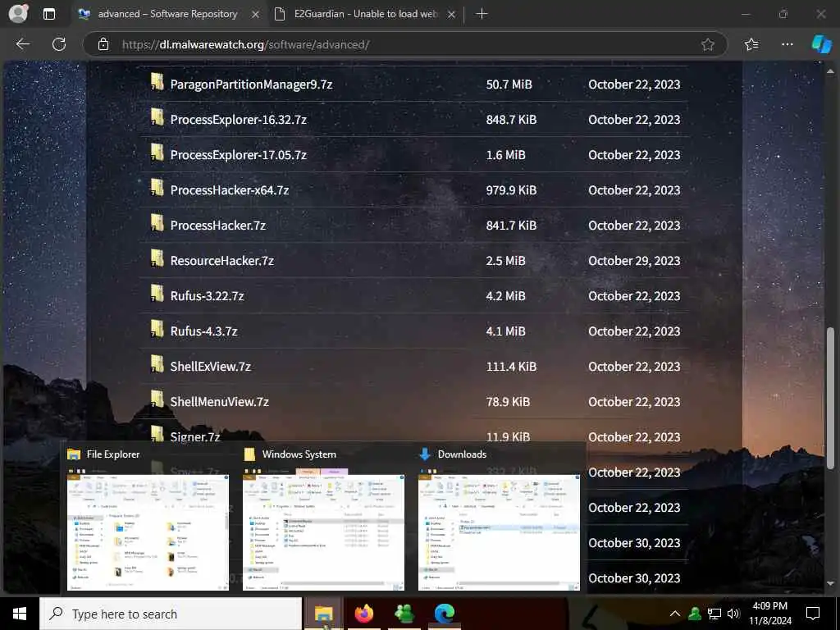Download ProcessExplorer-16.32.7z

[x=239, y=120]
